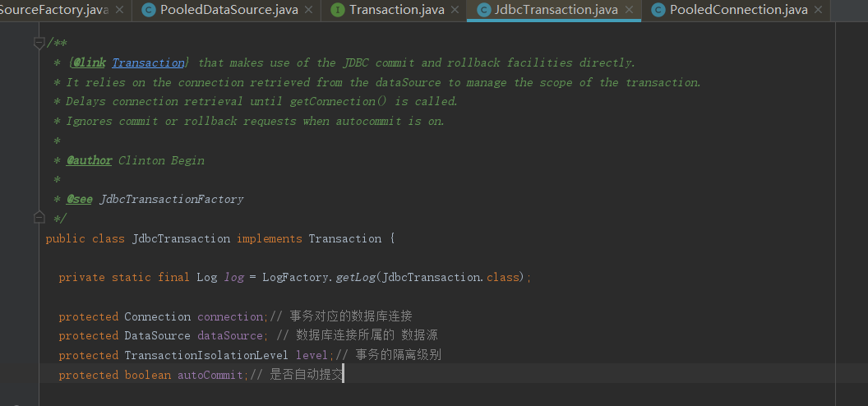Click the comment 事务的隔离级别

pos(398,355)
